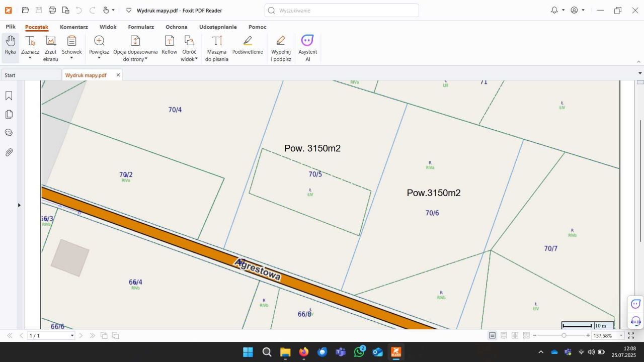Toggle fullscreen mode in status bar
Screen dimensions: 644x362
(x=631, y=335)
